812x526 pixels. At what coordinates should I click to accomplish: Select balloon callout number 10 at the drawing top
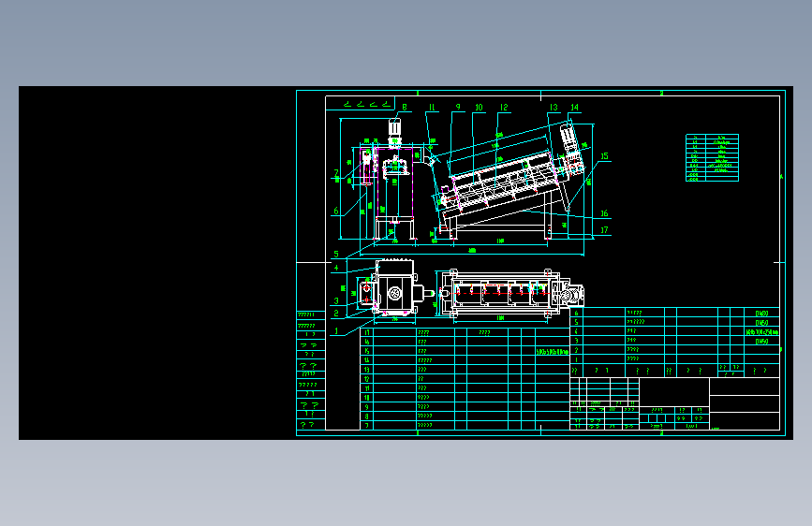(479, 108)
